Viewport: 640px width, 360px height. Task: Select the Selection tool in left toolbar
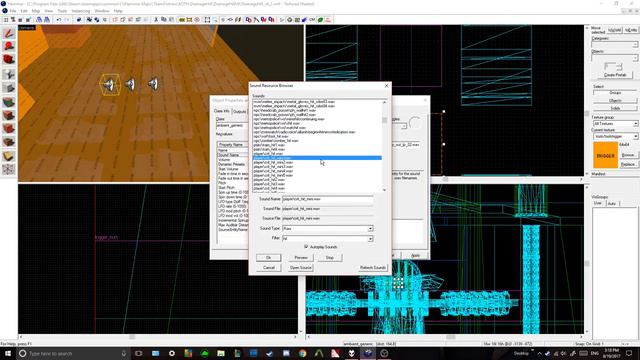click(x=9, y=33)
